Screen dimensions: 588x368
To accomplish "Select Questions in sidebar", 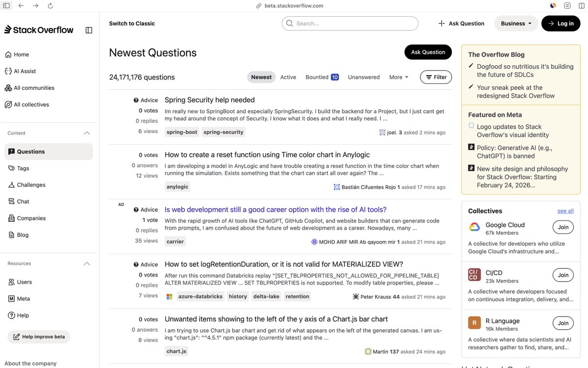I will tap(49, 152).
